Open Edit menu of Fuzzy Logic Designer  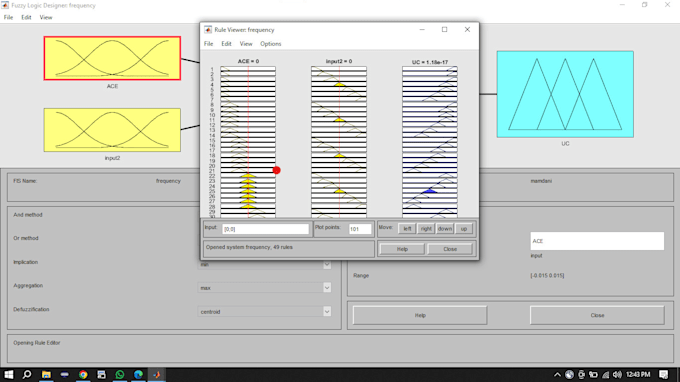[x=26, y=17]
